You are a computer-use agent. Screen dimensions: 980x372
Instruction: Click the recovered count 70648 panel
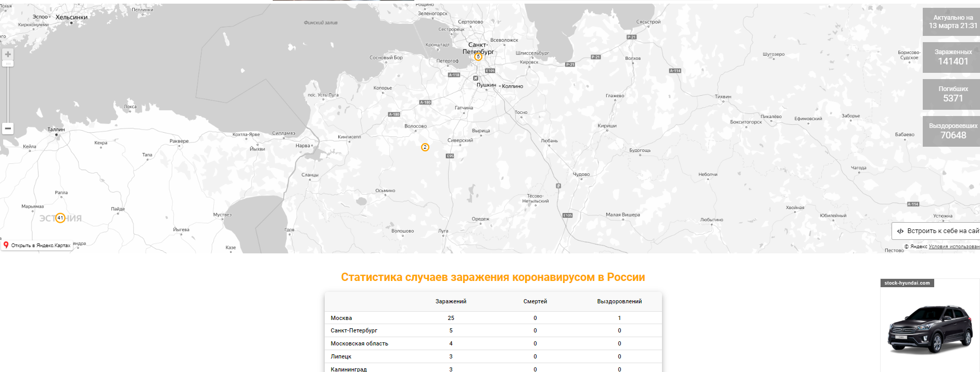(x=951, y=131)
